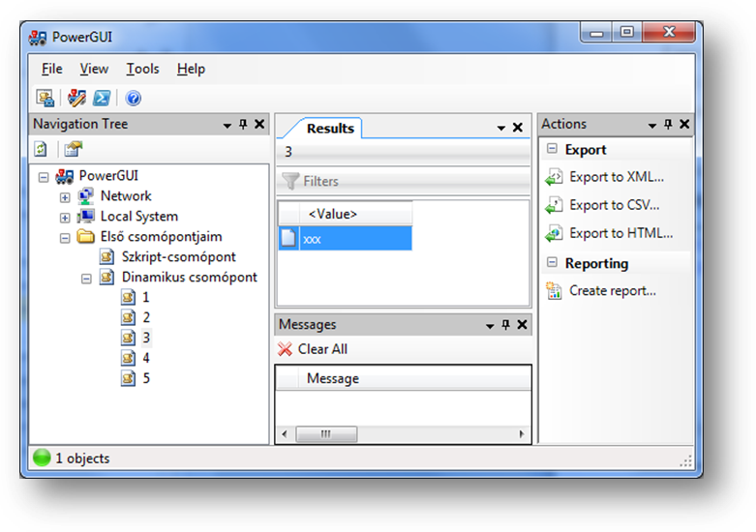
Task: Click the Export to XML icon
Action: coord(554,177)
